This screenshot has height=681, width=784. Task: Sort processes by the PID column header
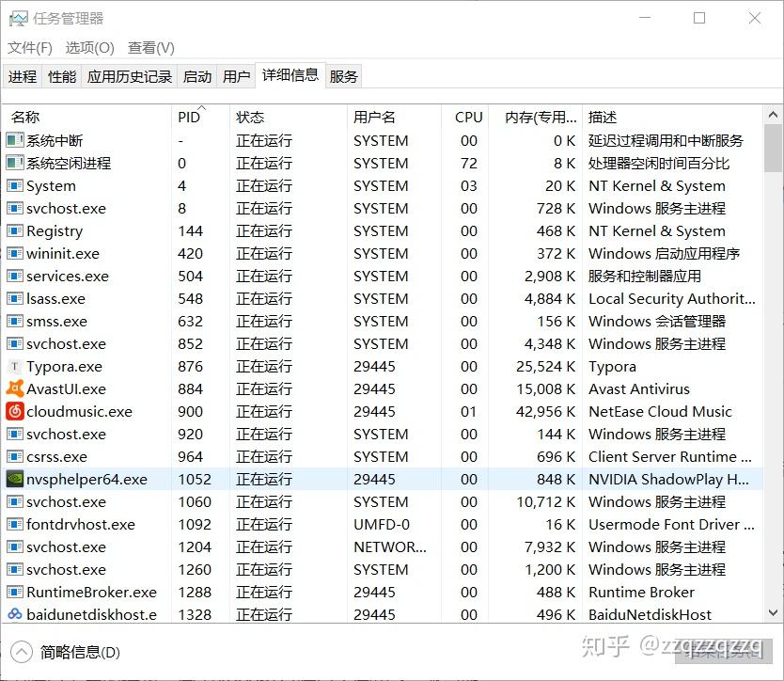click(x=188, y=117)
